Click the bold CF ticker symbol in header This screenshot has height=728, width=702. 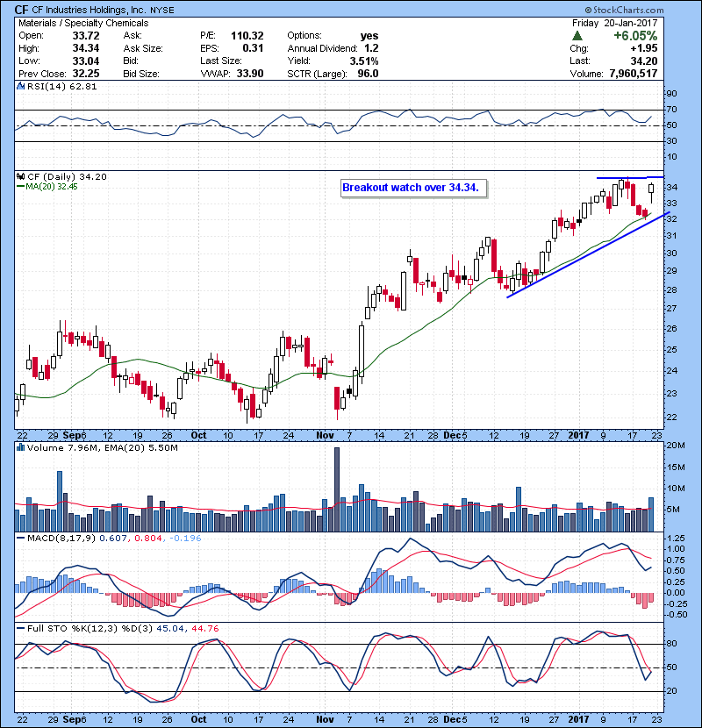(21, 10)
